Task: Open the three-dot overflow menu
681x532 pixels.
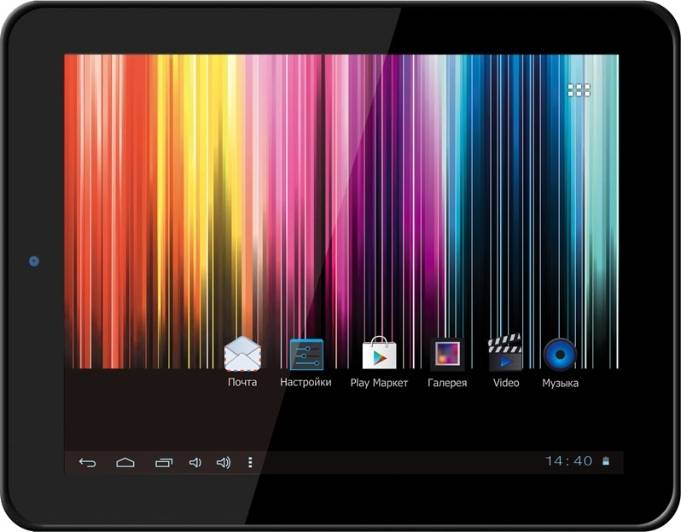Action: tap(250, 463)
